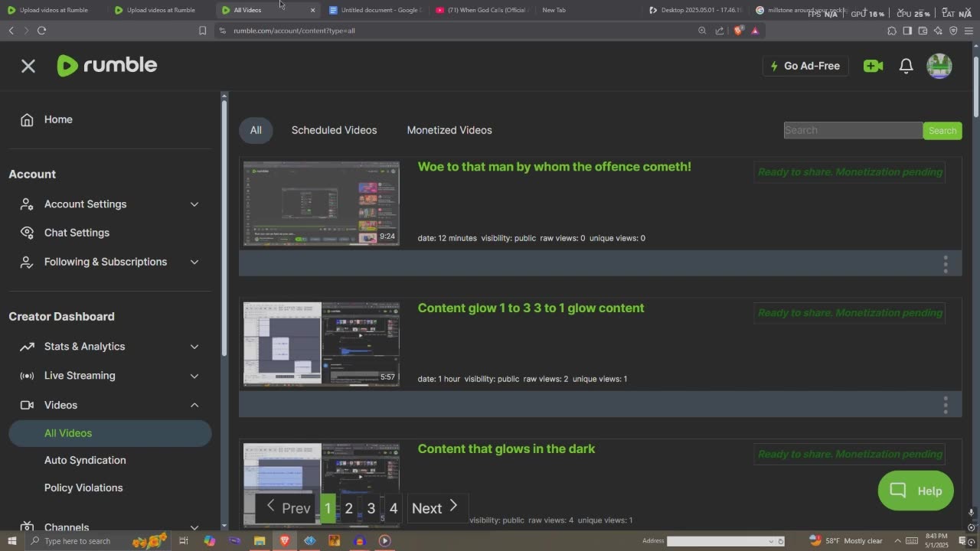The image size is (980, 551).
Task: Switch to the Scheduled Videos tab
Action: tap(334, 130)
